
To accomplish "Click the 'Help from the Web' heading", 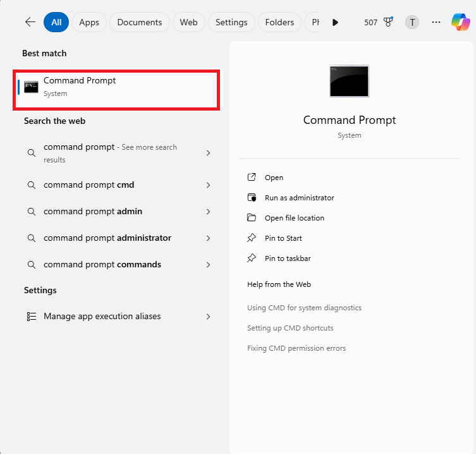I will [279, 284].
